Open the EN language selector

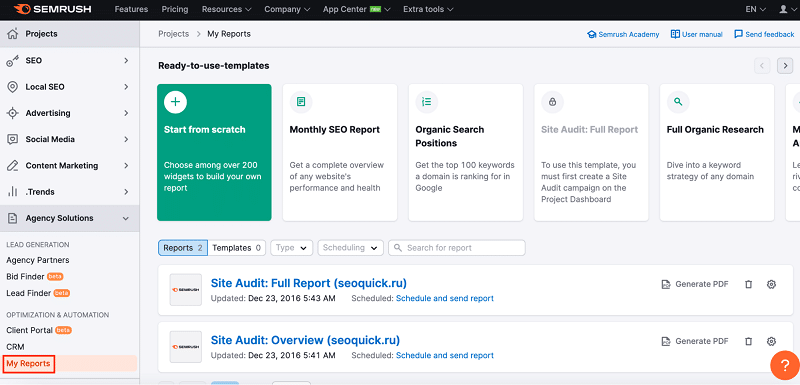(x=756, y=9)
